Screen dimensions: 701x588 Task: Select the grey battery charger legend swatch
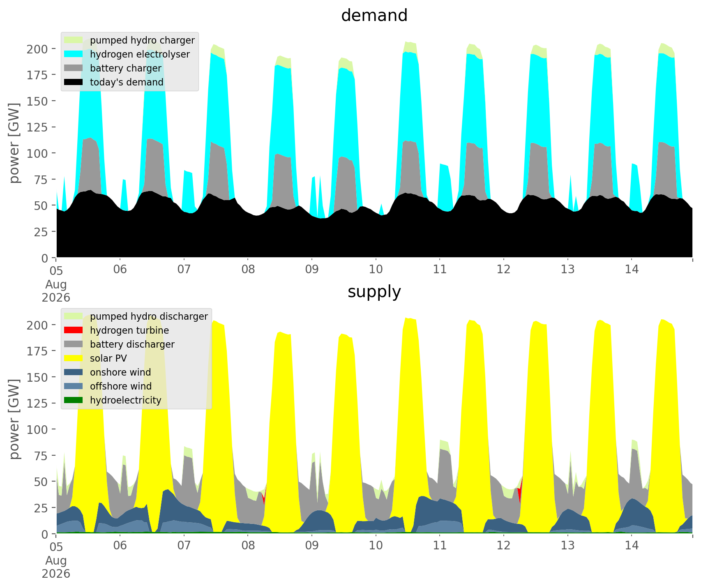pyautogui.click(x=74, y=68)
